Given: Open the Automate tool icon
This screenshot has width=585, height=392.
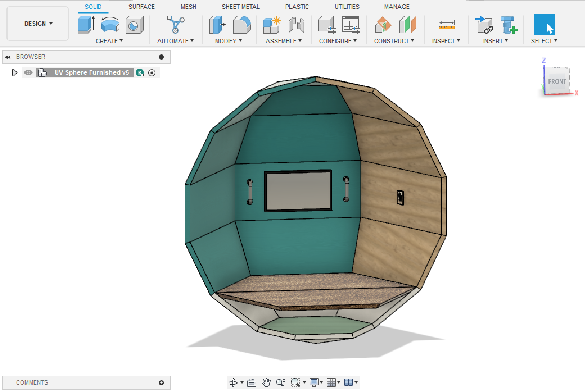Looking at the screenshot, I should (176, 25).
